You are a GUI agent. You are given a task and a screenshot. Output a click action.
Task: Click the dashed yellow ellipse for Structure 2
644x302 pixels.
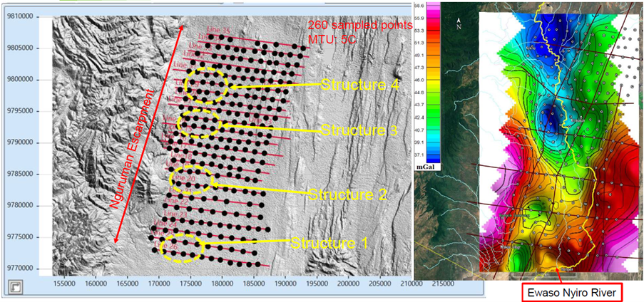191,179
